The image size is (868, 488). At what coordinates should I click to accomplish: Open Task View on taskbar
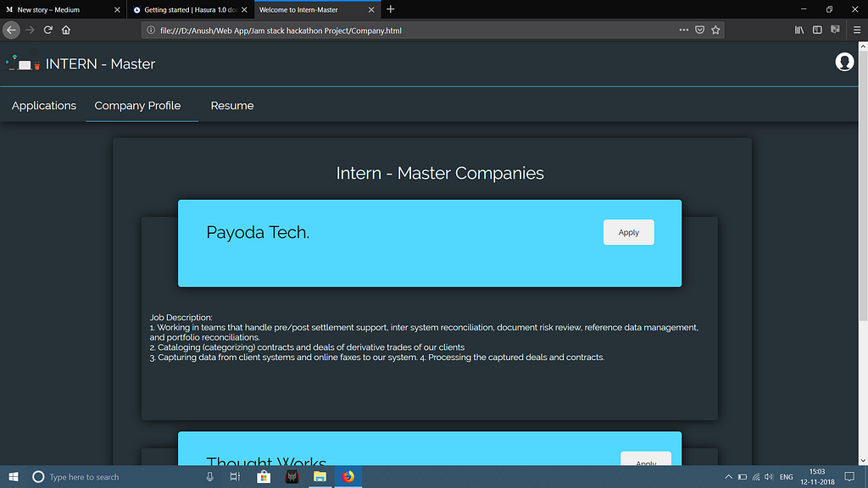(235, 476)
